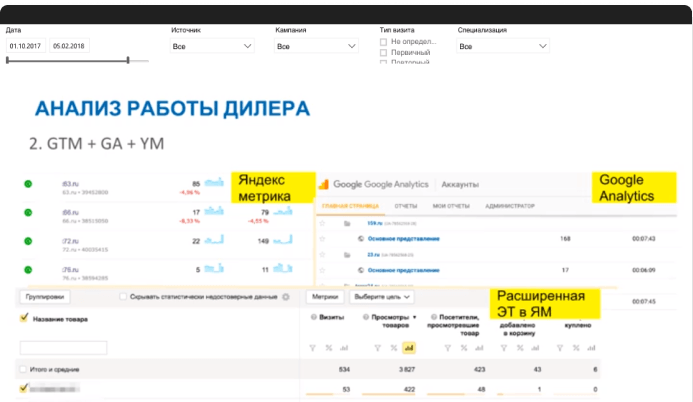This screenshot has width=693, height=402.
Task: Click the red change value -4,55 %
Action: tap(259, 221)
